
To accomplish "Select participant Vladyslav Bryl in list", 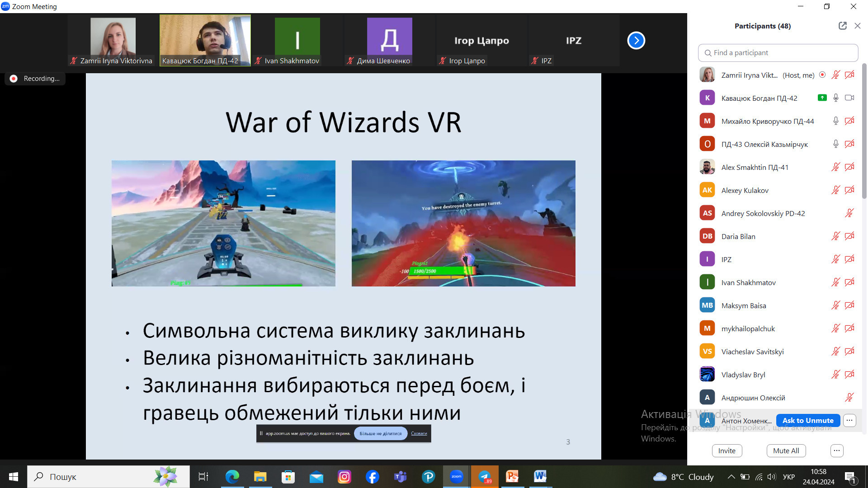I will [x=775, y=375].
